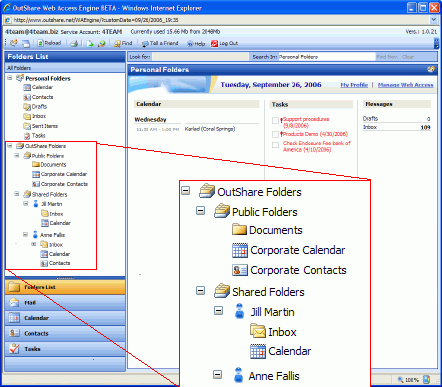Switch to the Tasks navigation button

(x=65, y=349)
